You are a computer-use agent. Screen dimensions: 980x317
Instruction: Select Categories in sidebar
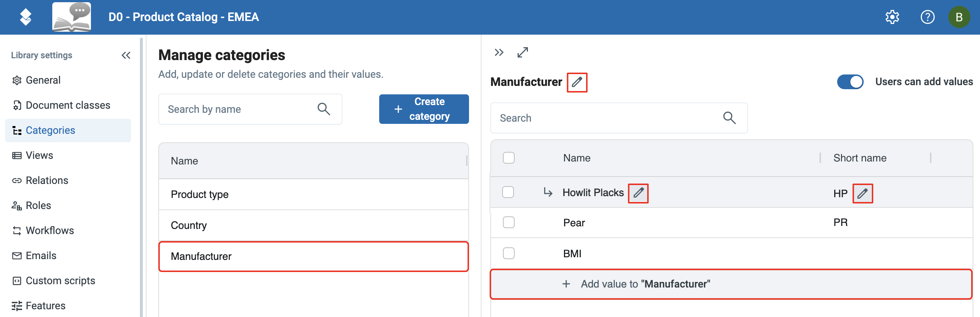[x=68, y=130]
